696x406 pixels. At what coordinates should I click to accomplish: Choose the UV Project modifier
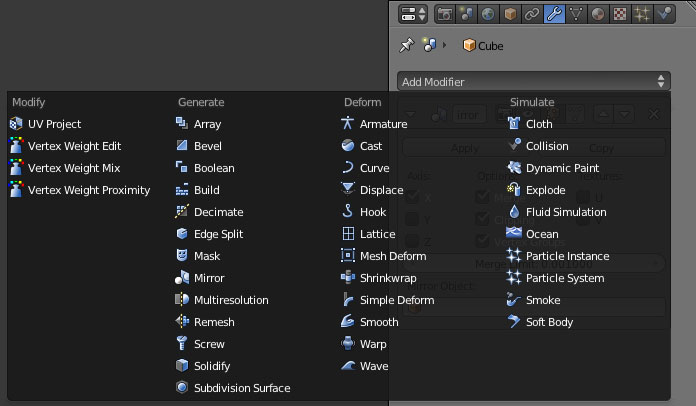[54, 124]
